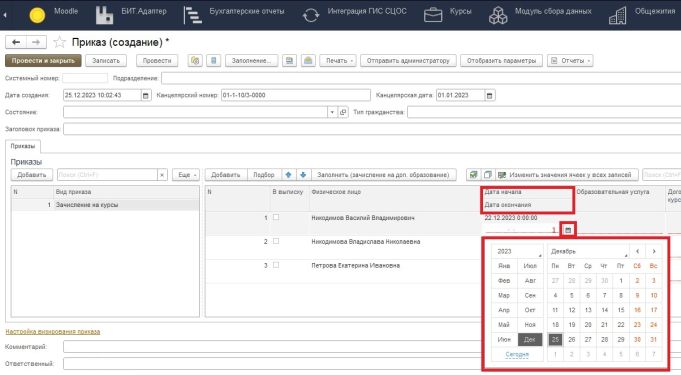This screenshot has width=681, height=375.
Task: Click the Заполнение... button
Action: click(251, 61)
